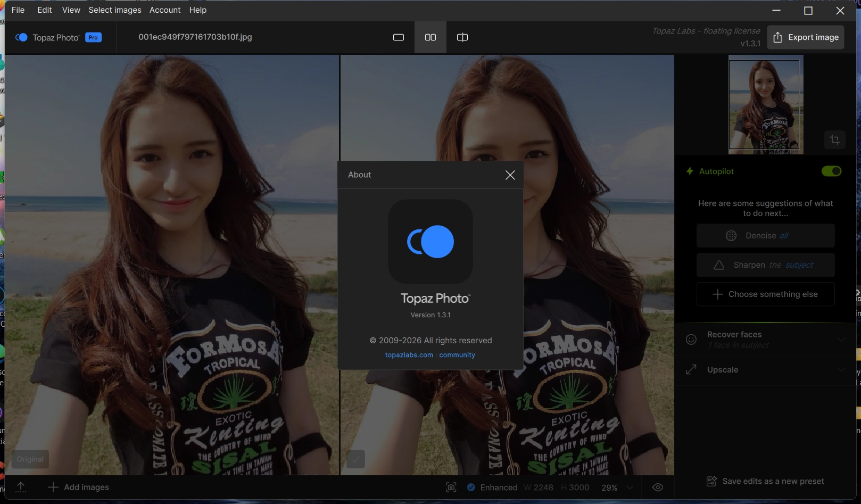Close the About dialog

510,175
